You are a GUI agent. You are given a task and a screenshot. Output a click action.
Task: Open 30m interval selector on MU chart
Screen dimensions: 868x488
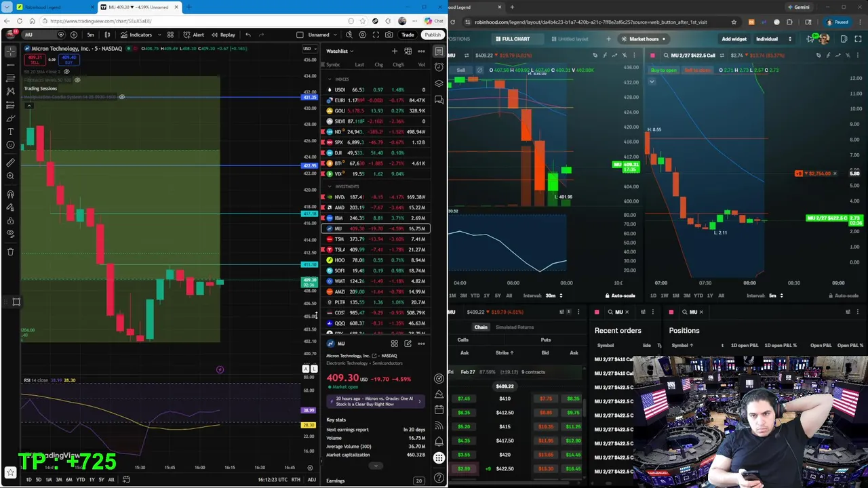coord(554,296)
